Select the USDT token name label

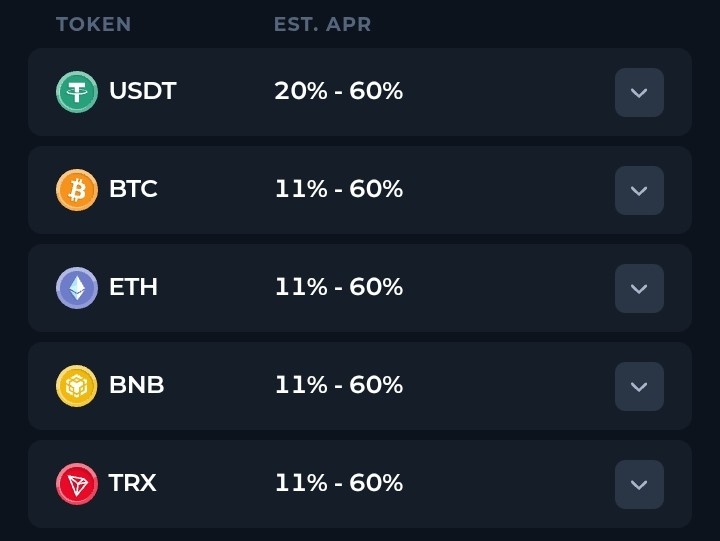142,92
